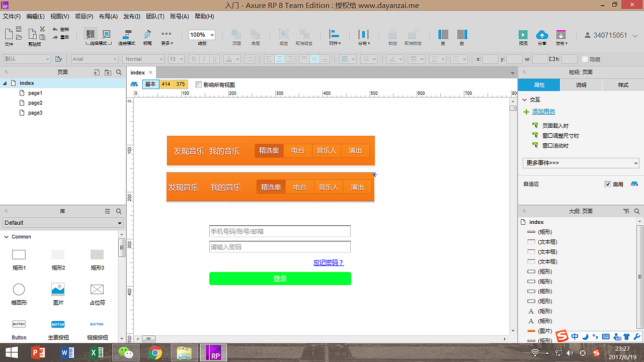The width and height of the screenshot is (644, 362).
Task: Open Excel from the taskbar
Action: tap(97, 353)
